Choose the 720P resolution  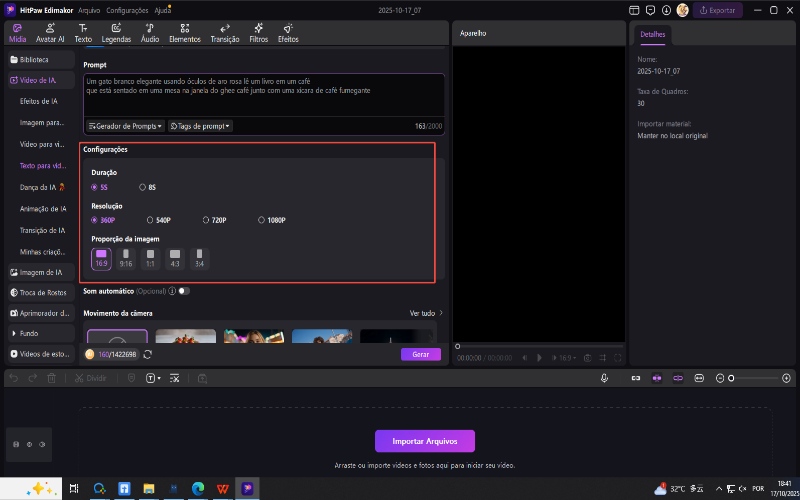pos(206,220)
